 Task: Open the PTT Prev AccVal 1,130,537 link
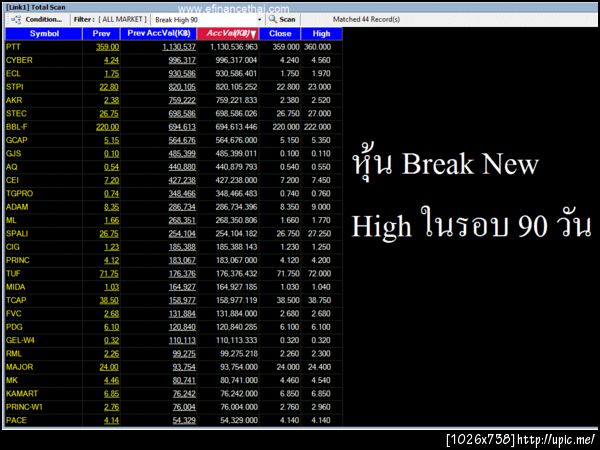179,47
